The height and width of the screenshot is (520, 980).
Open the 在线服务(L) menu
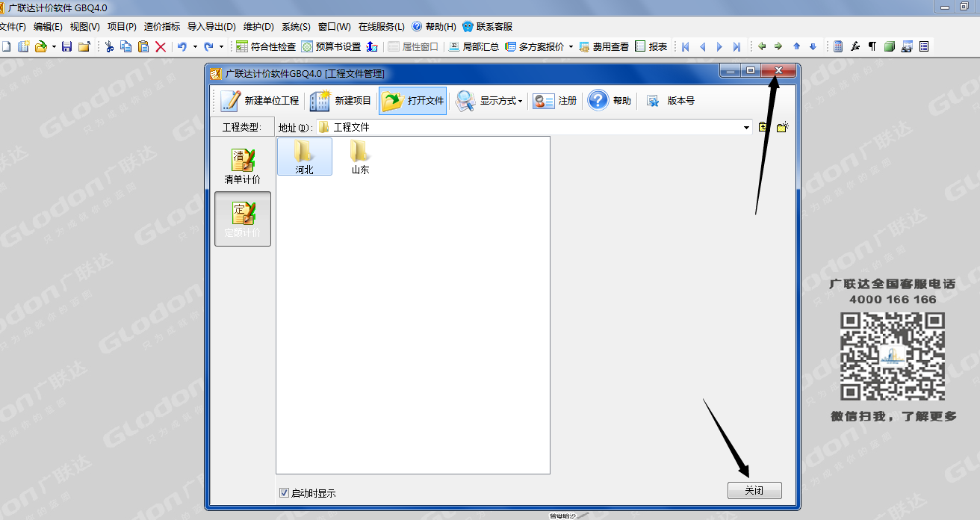click(382, 27)
